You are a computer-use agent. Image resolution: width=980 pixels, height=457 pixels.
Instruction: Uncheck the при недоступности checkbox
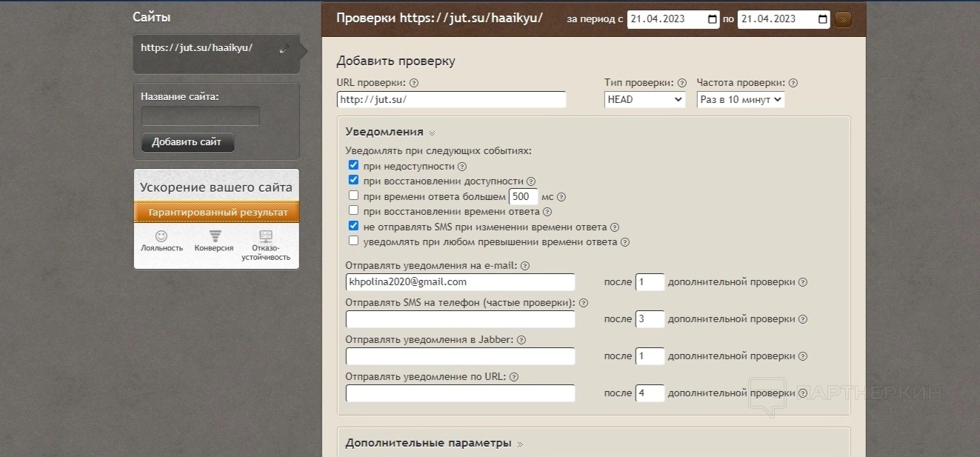point(353,166)
